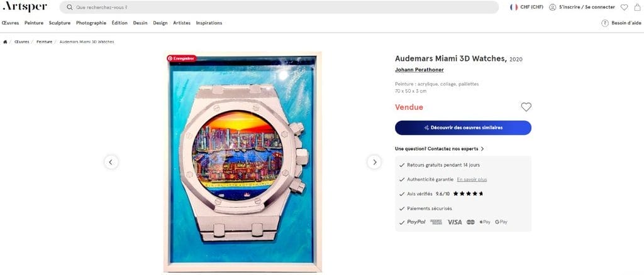
Task: Click the home icon in breadcrumb
Action: [5, 42]
